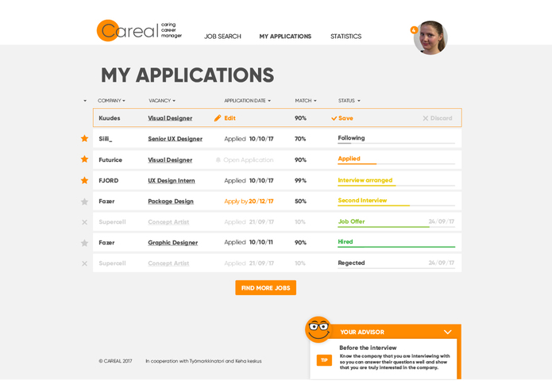Click the 99% match value for FJORD
The width and height of the screenshot is (552, 392).
(x=300, y=181)
